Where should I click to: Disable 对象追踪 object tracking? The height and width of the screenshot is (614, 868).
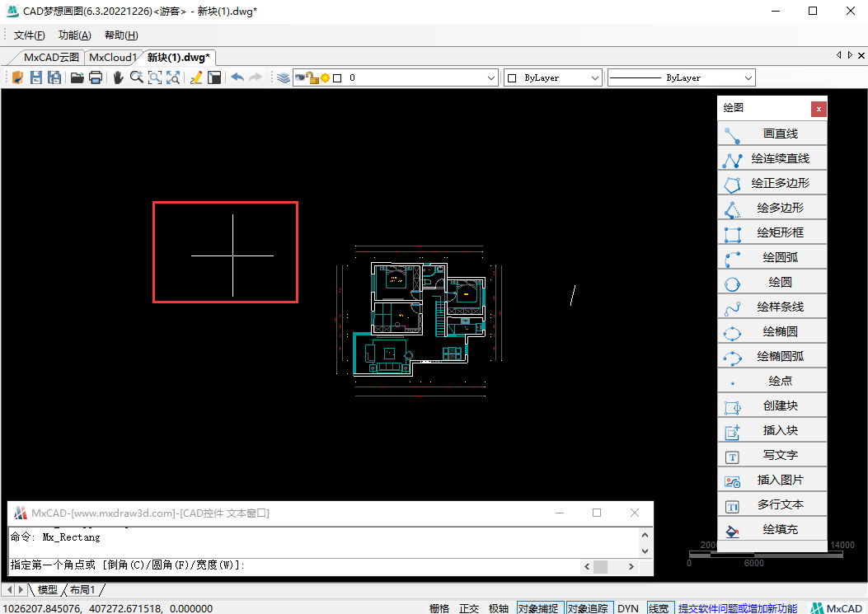coord(589,608)
